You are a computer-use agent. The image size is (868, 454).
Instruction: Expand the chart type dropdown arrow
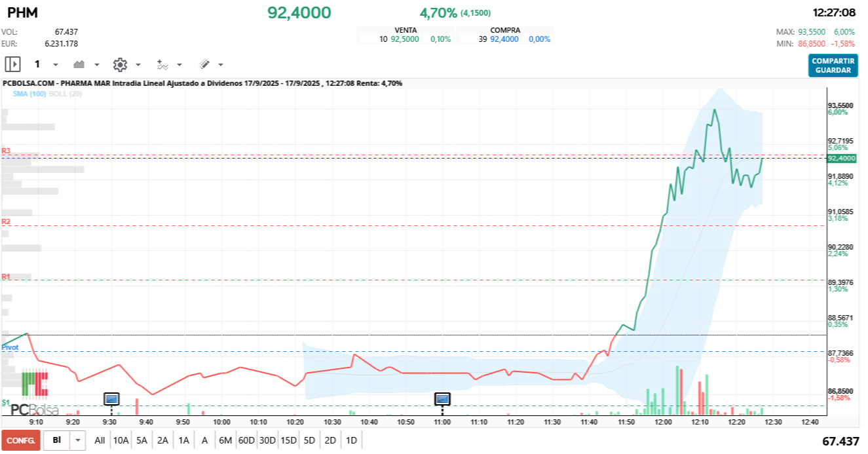97,65
